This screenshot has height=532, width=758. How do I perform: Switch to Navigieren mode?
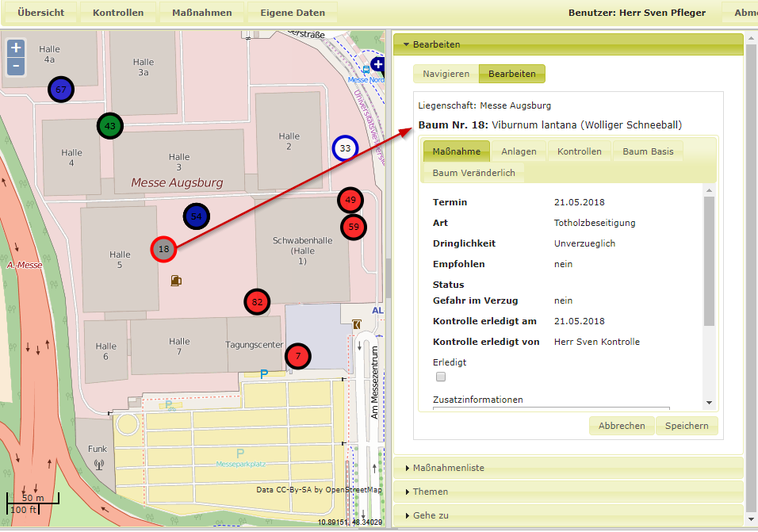446,74
